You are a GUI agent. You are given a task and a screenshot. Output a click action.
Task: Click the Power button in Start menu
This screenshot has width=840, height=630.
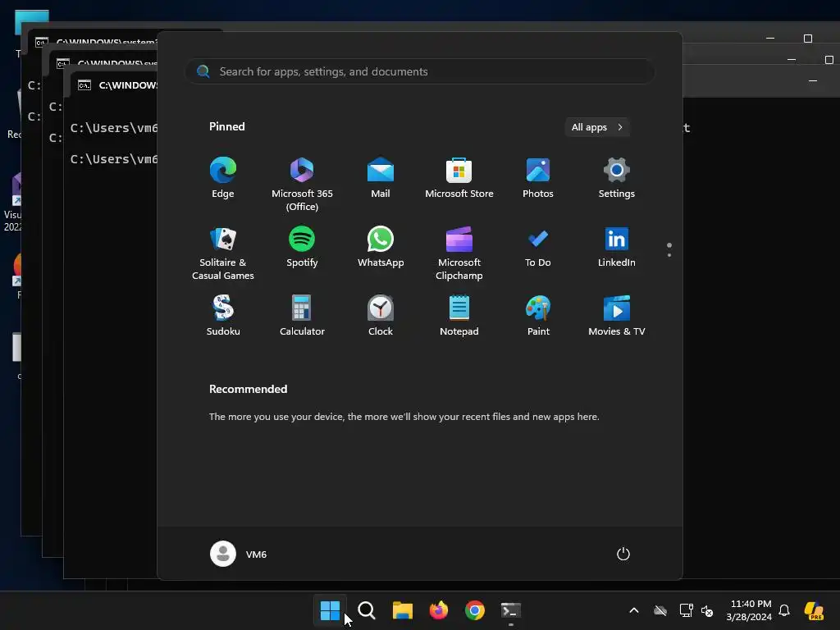point(623,554)
